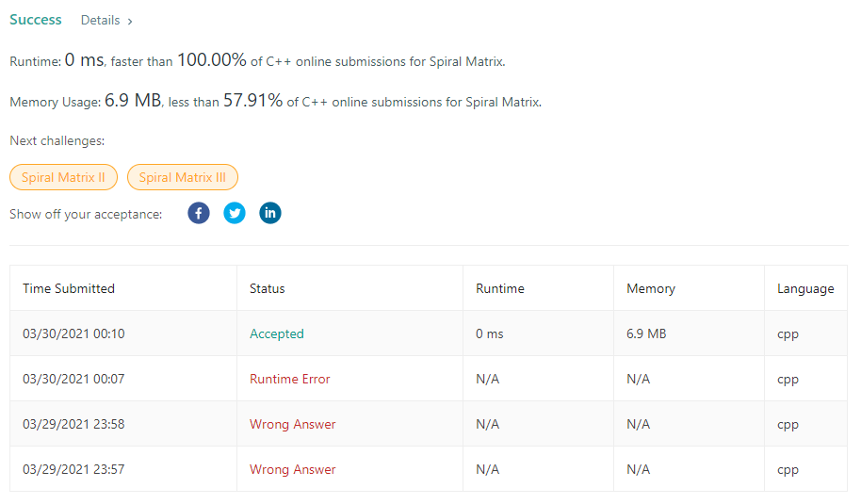The height and width of the screenshot is (504, 861).
Task: Click runtime N/A in the Runtime Error row
Action: (488, 380)
